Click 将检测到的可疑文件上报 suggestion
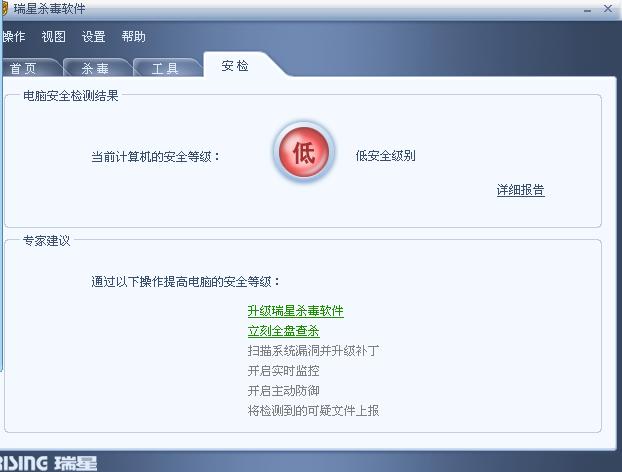 pos(313,411)
